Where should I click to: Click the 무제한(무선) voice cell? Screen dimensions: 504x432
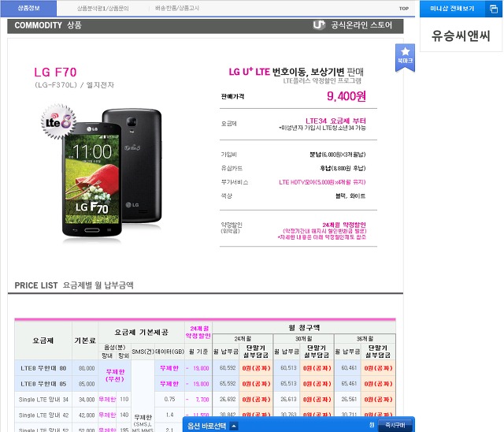click(115, 376)
